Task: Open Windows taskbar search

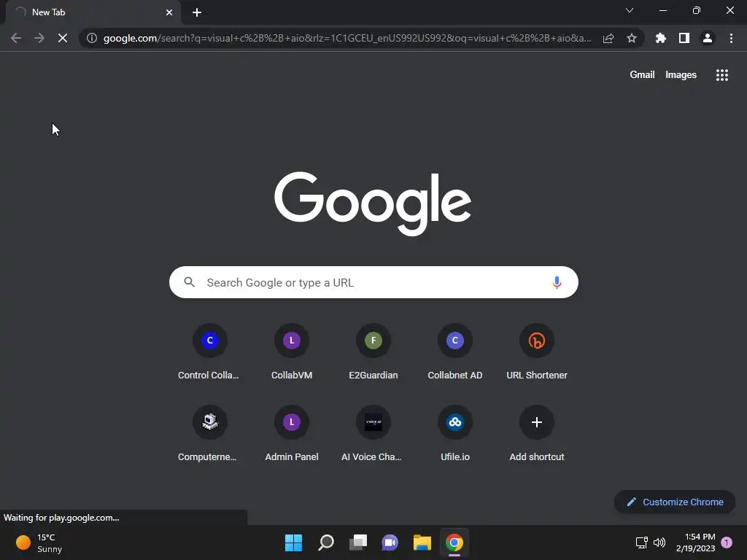Action: (x=326, y=542)
